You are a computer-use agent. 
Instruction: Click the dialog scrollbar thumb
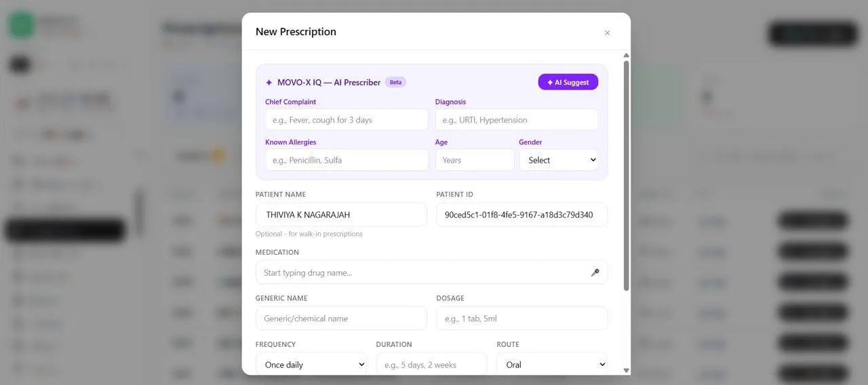tap(626, 175)
